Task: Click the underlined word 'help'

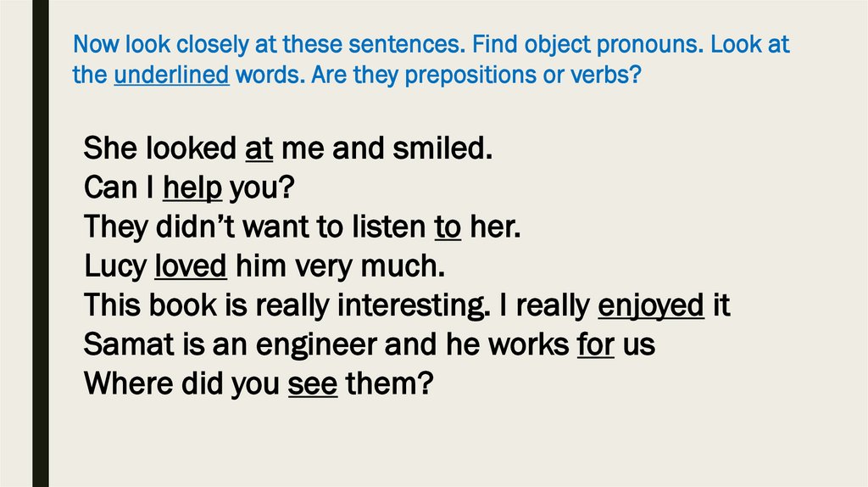Action: [x=192, y=188]
